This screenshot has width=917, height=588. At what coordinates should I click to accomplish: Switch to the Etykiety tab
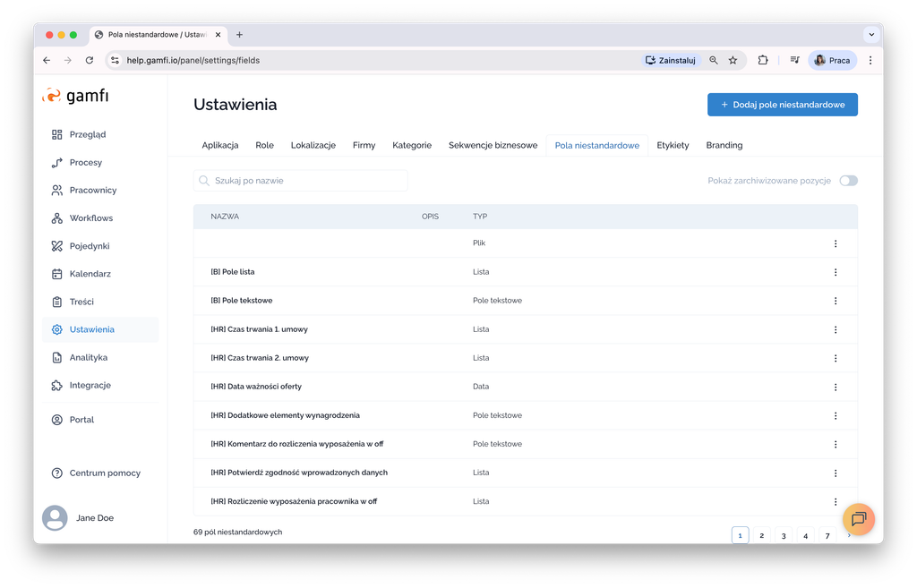click(x=673, y=145)
